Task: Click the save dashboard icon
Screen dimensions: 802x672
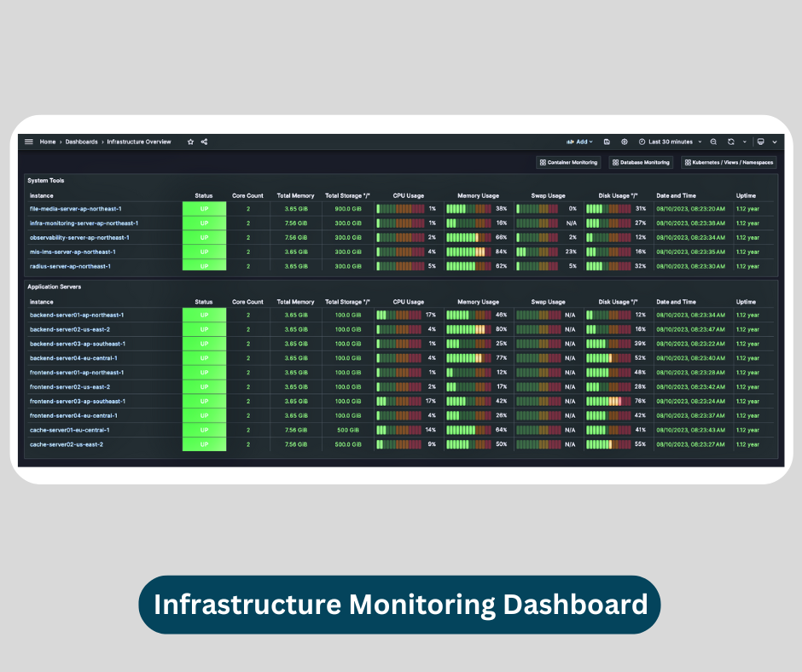Action: coord(607,142)
